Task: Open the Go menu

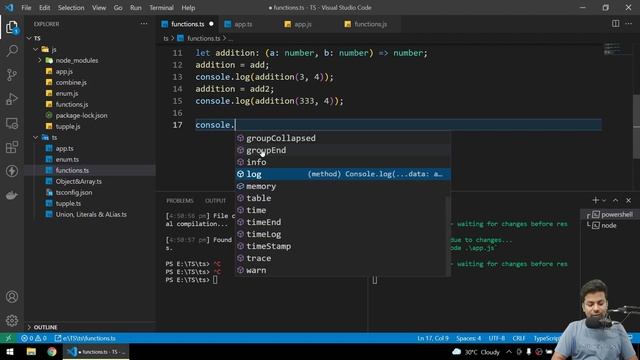Action: pos(118,8)
